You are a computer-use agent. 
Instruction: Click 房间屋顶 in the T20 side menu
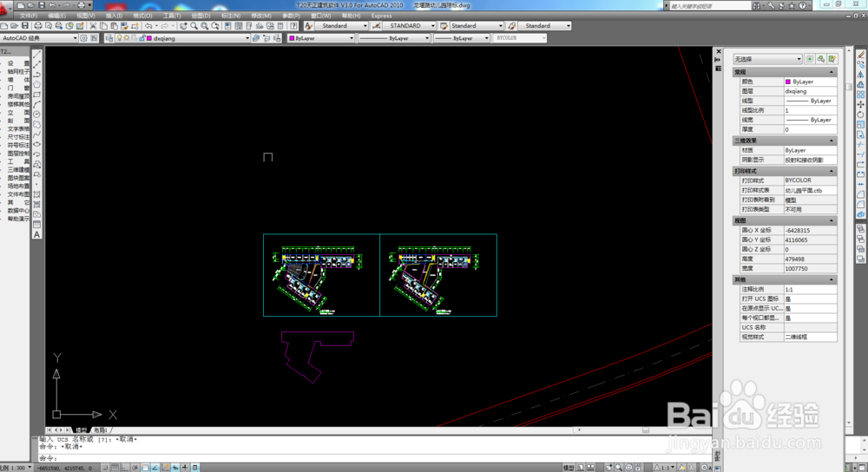pyautogui.click(x=18, y=96)
